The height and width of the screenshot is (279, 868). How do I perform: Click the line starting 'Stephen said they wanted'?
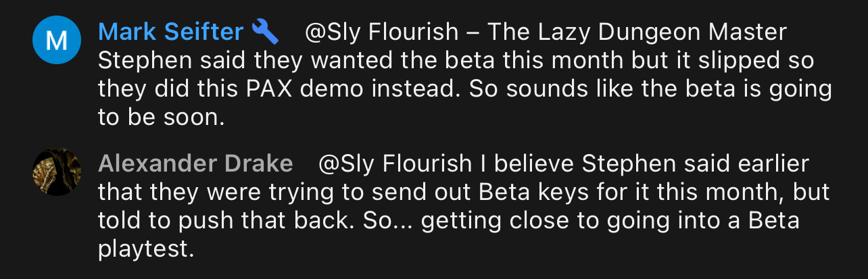pyautogui.click(x=456, y=61)
